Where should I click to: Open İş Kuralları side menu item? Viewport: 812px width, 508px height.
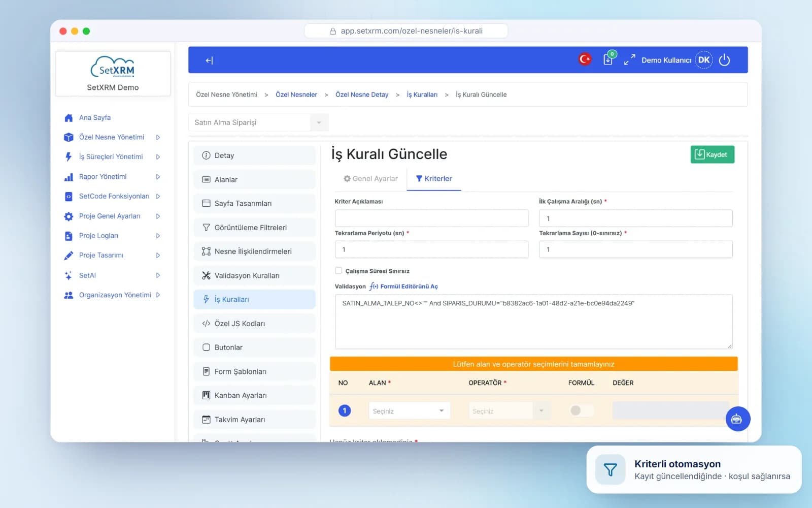254,300
